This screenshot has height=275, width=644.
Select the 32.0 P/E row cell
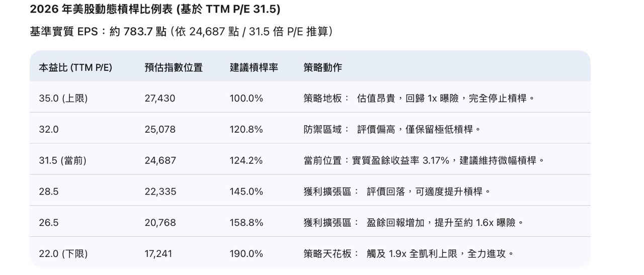tap(49, 130)
